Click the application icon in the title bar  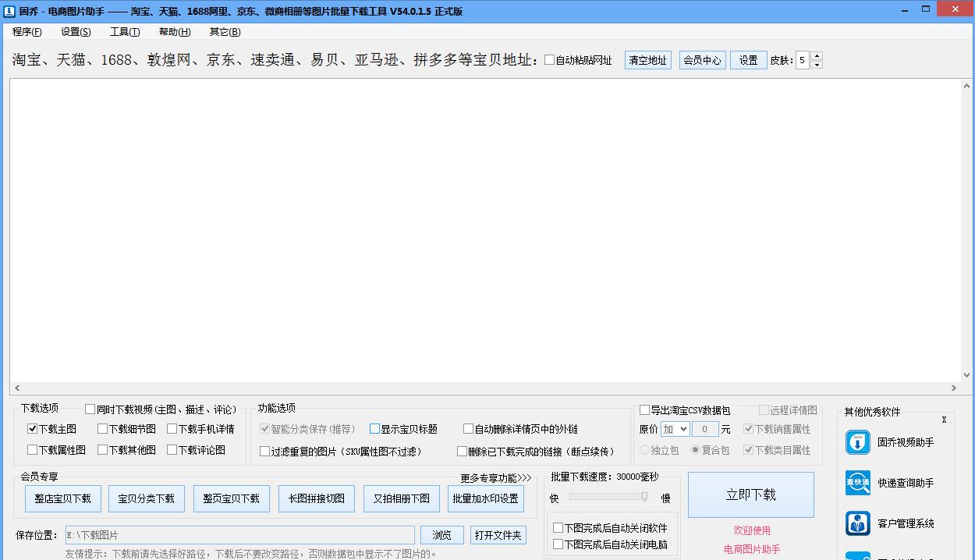click(x=9, y=9)
